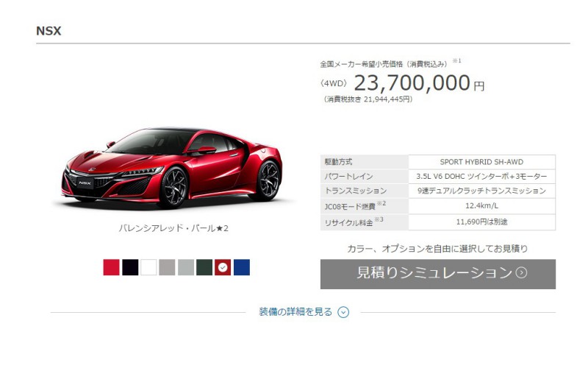The image size is (588, 368).
Task: Select the black color swatch
Action: click(130, 267)
